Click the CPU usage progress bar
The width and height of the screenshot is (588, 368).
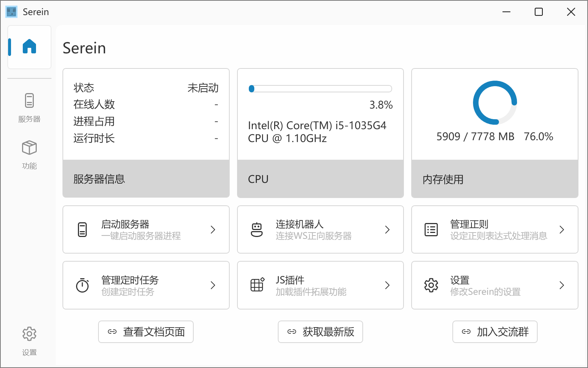[320, 89]
